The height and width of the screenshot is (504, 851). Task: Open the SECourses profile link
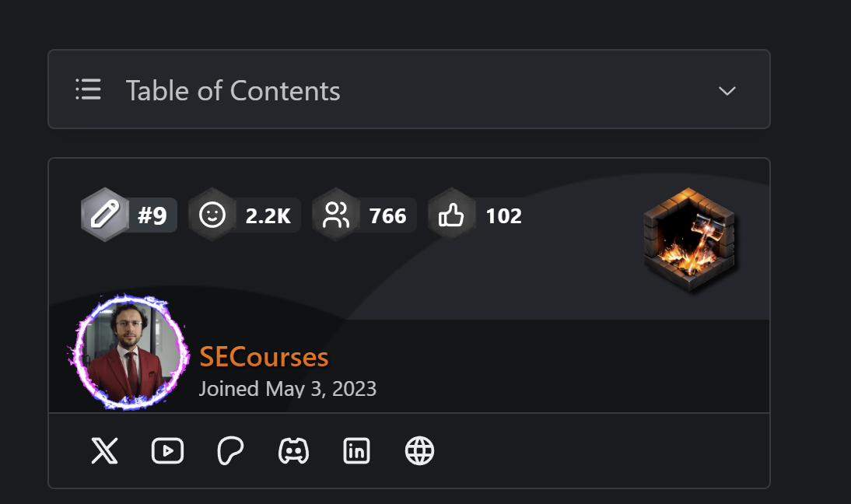point(264,357)
